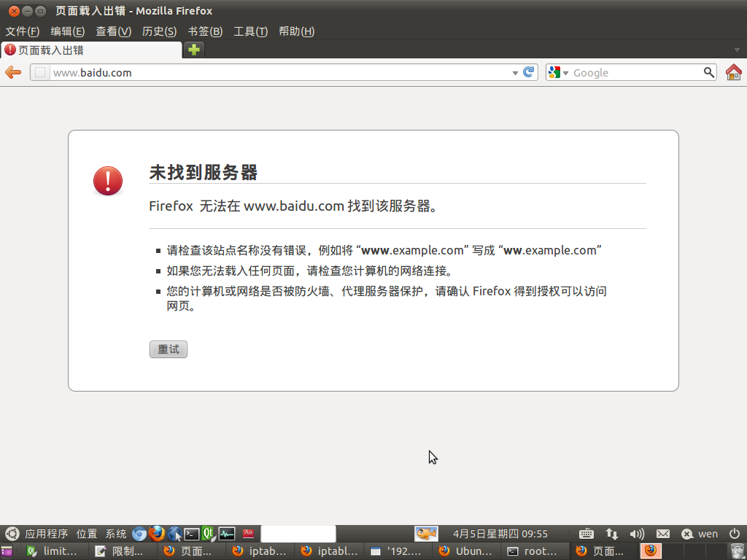The width and height of the screenshot is (747, 560).
Task: Switch to the limit... taskbar window
Action: [x=53, y=551]
